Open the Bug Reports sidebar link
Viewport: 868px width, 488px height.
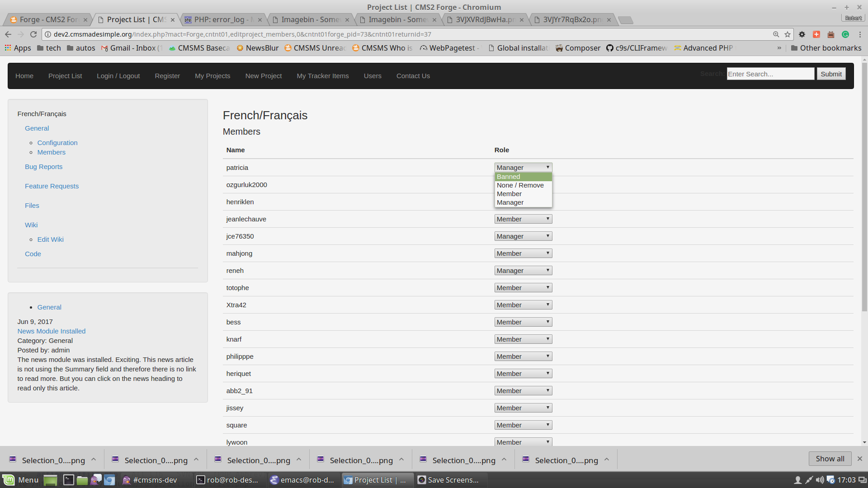coord(44,167)
